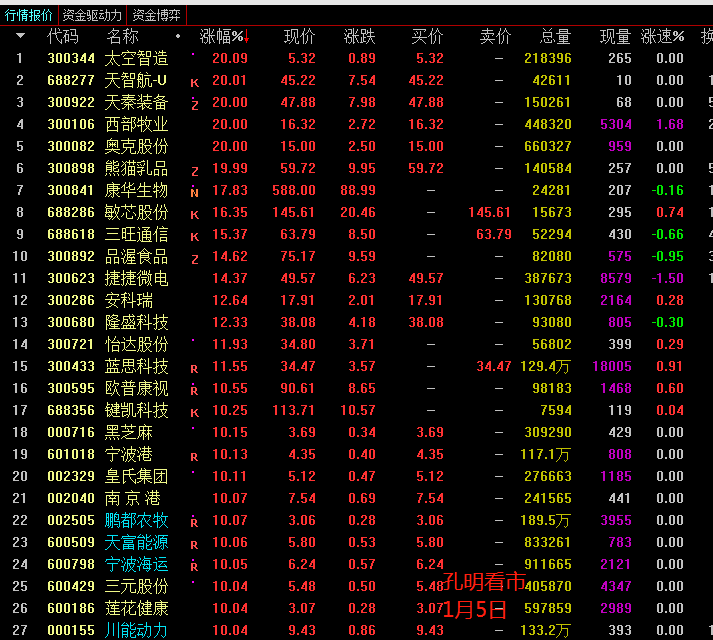Sort by the 现量 column header
Screen dimensions: 713x640
(615, 36)
